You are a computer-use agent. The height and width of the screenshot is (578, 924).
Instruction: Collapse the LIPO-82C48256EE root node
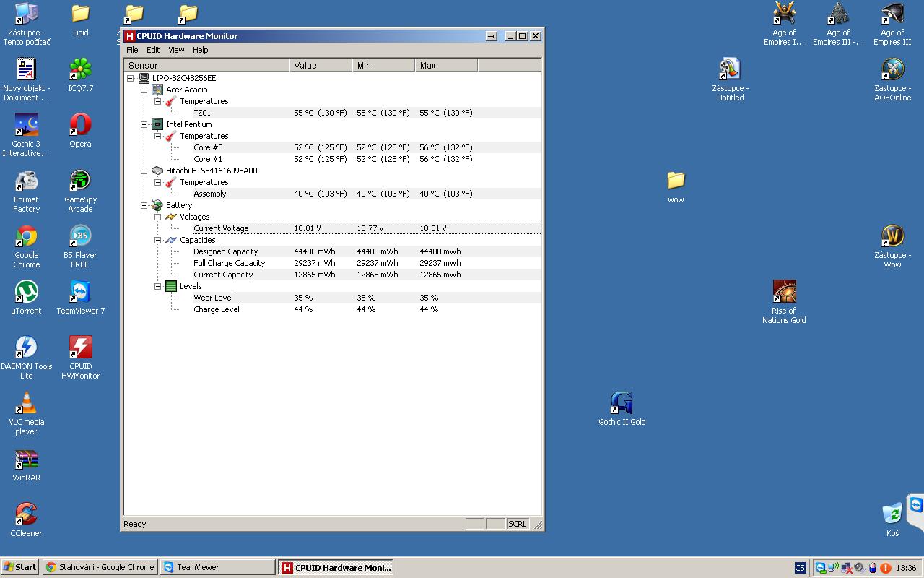[131, 78]
